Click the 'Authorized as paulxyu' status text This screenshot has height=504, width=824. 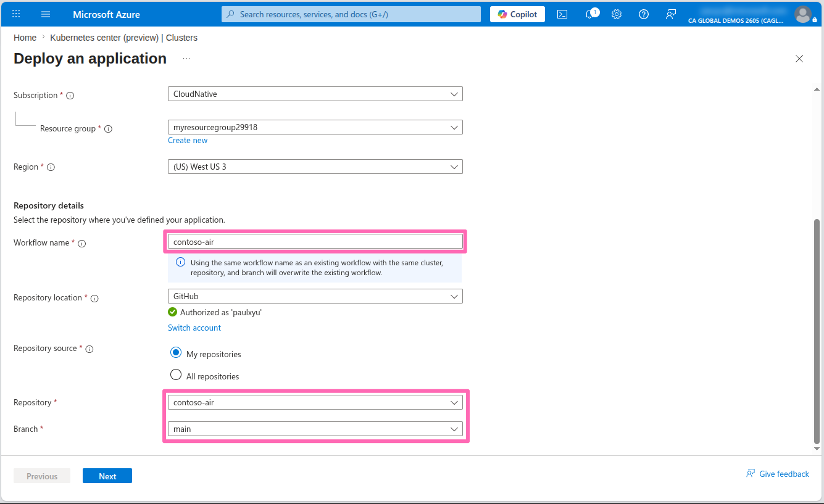[221, 312]
